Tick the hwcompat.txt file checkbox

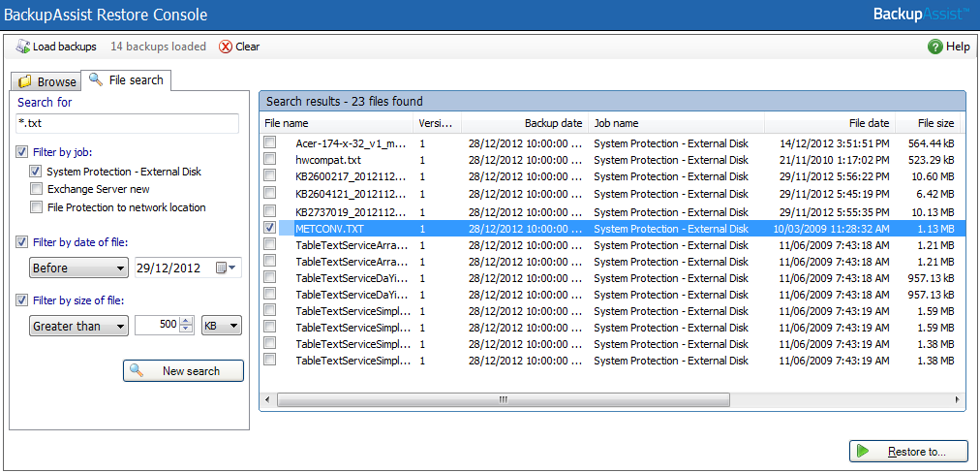270,159
